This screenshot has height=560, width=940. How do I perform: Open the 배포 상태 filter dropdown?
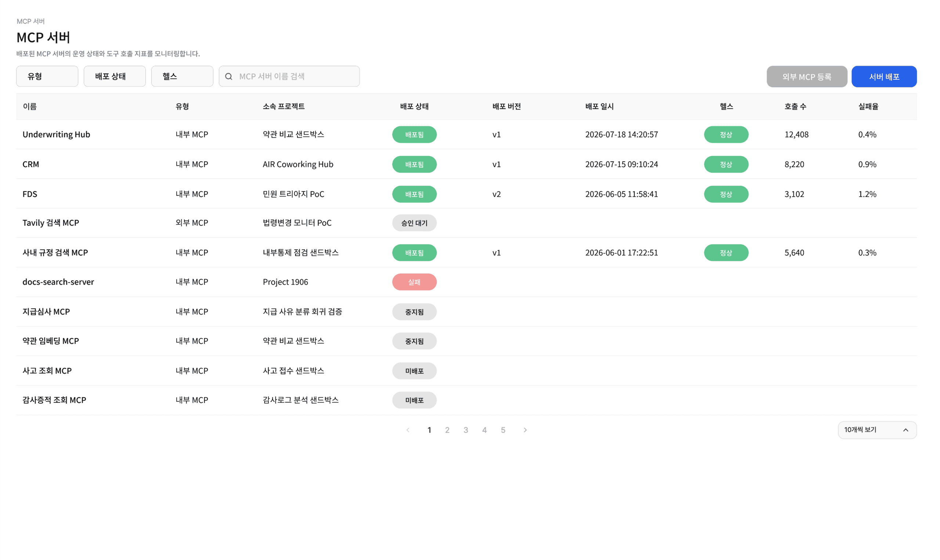[115, 76]
